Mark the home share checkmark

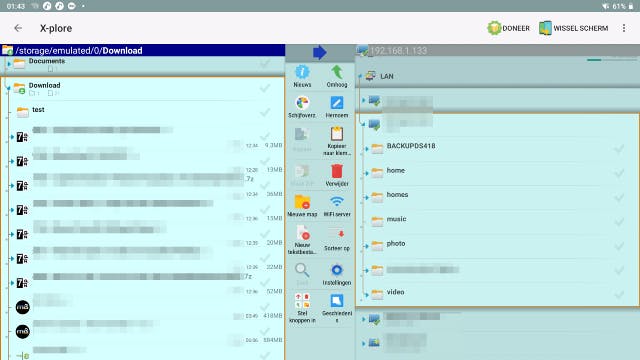coord(619,173)
